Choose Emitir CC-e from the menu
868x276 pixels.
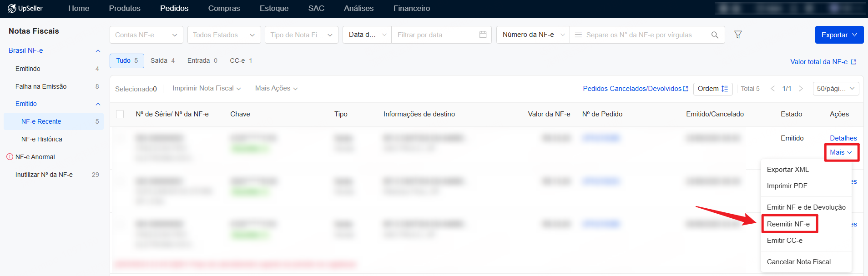[785, 241]
